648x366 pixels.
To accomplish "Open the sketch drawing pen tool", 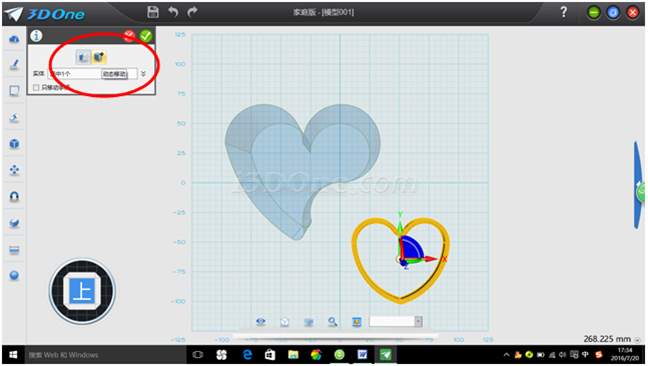I will point(14,65).
